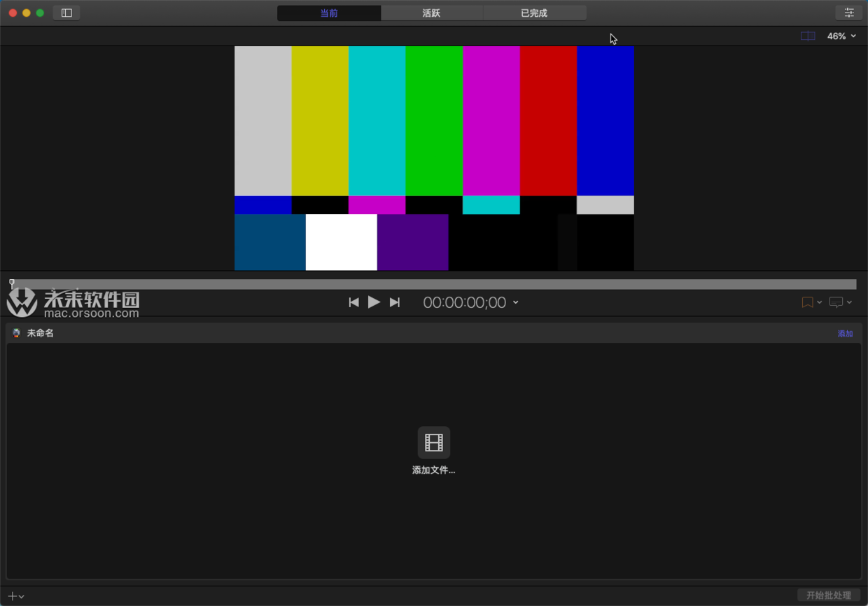Click the captions bubble icon
The width and height of the screenshot is (868, 606).
tap(836, 302)
